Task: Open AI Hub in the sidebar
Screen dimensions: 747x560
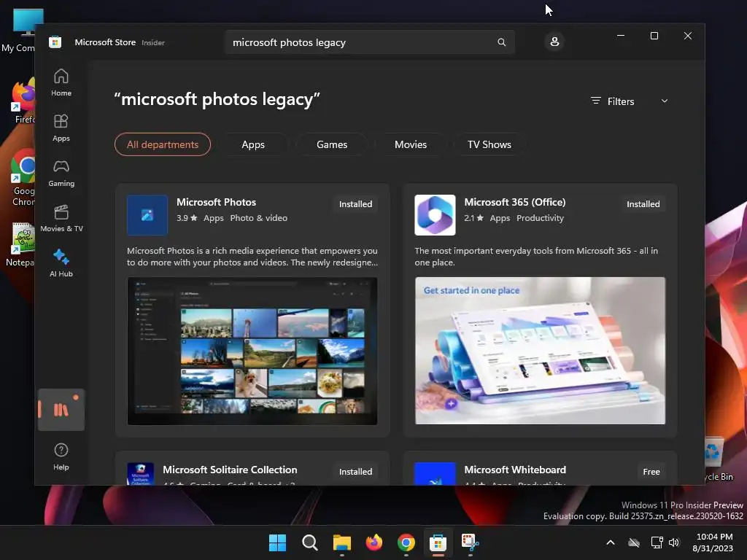Action: (x=61, y=264)
